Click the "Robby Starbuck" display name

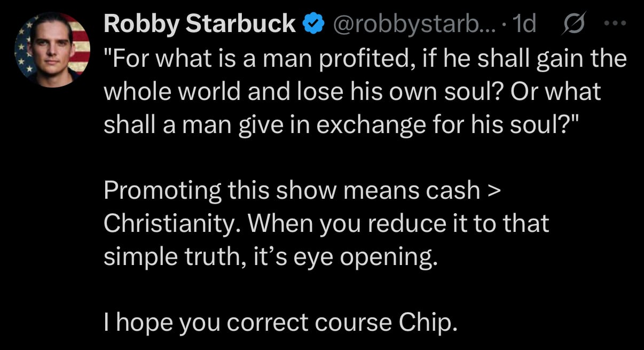[199, 24]
